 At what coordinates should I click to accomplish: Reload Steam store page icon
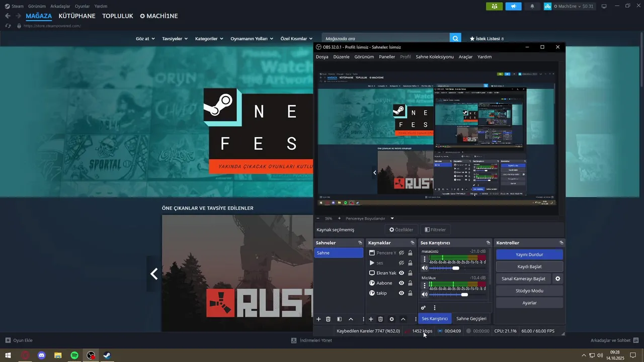pyautogui.click(x=8, y=26)
